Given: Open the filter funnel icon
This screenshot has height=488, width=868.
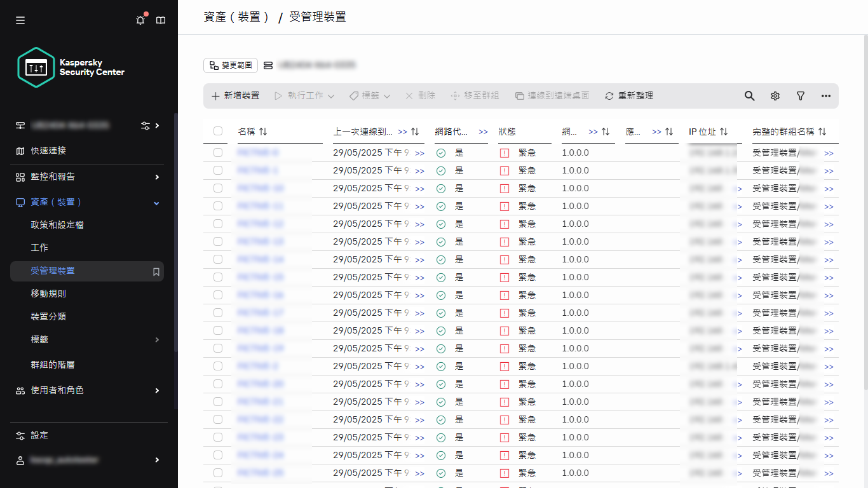Looking at the screenshot, I should [801, 95].
